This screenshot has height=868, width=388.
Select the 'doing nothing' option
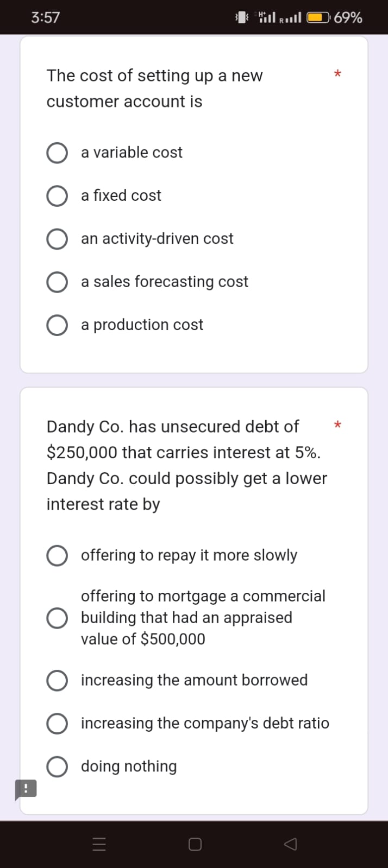coord(57,766)
